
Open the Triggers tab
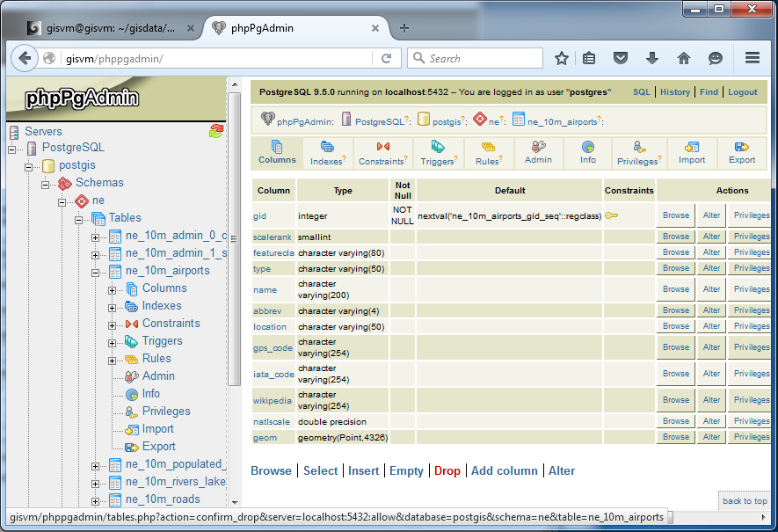point(439,153)
